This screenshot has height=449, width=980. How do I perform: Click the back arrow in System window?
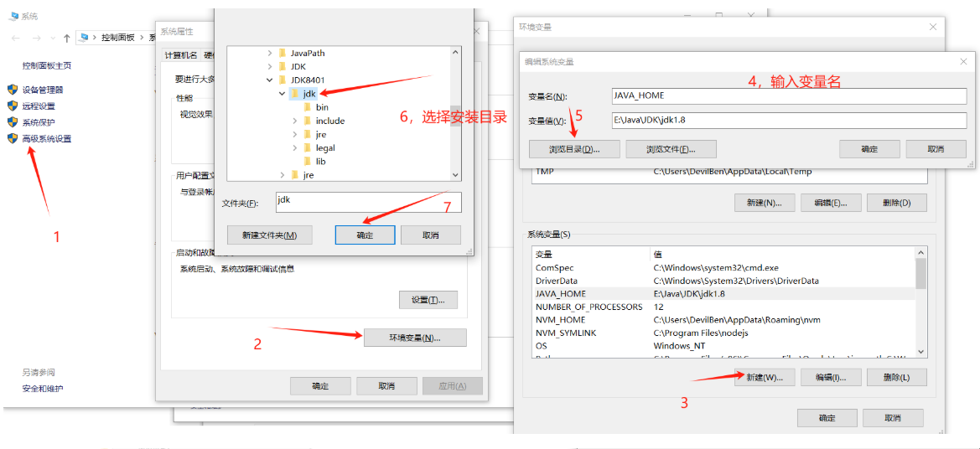pos(16,38)
